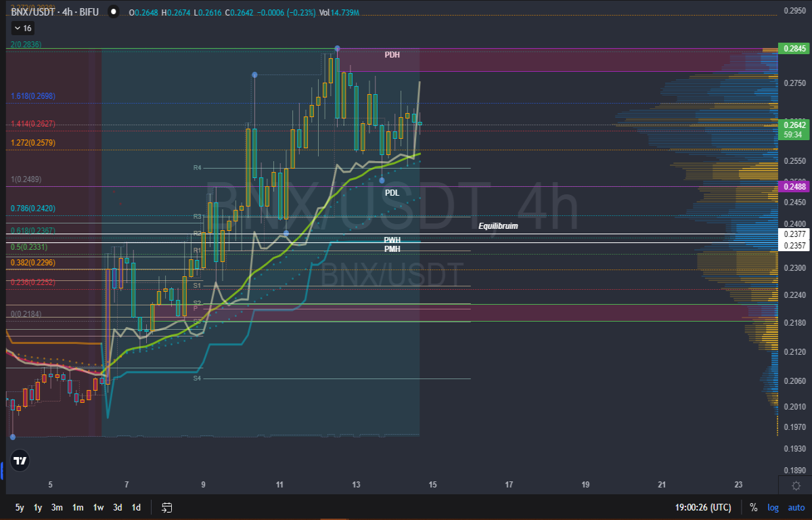812x520 pixels.
Task: Toggle log scale mode
Action: point(773,507)
